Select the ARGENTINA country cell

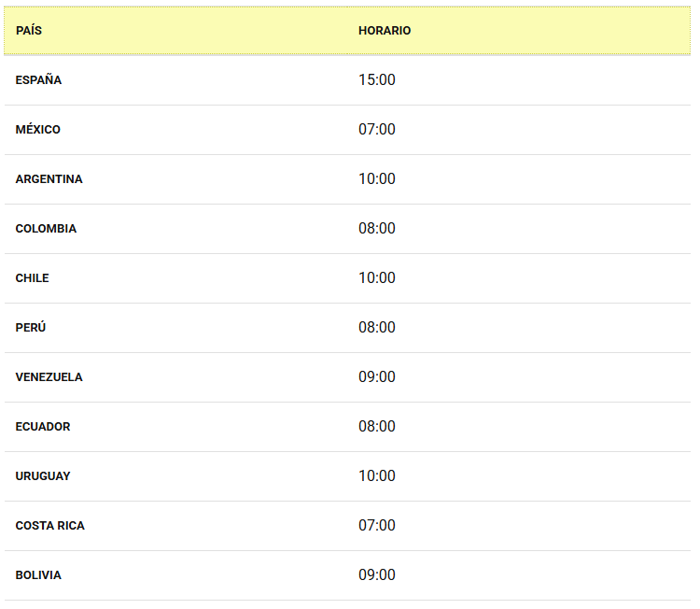tap(49, 179)
